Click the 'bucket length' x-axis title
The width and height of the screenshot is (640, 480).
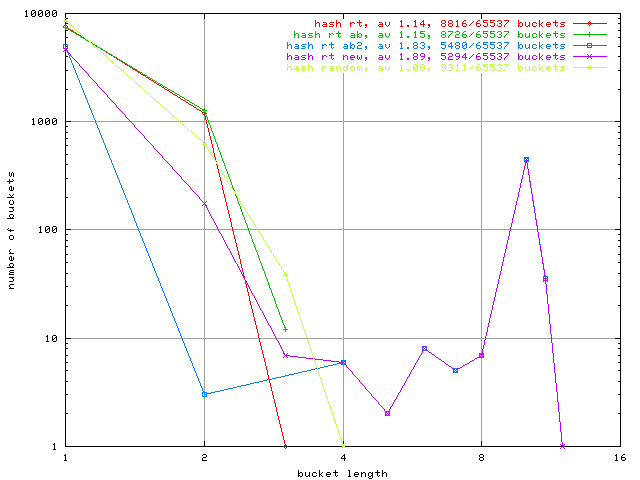click(342, 473)
